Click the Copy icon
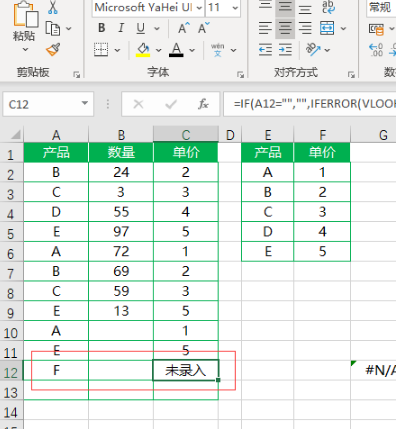The height and width of the screenshot is (429, 397). click(x=53, y=29)
